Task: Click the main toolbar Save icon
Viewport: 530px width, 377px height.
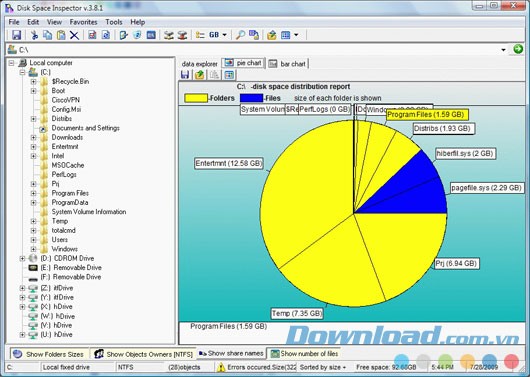Action: pyautogui.click(x=16, y=35)
